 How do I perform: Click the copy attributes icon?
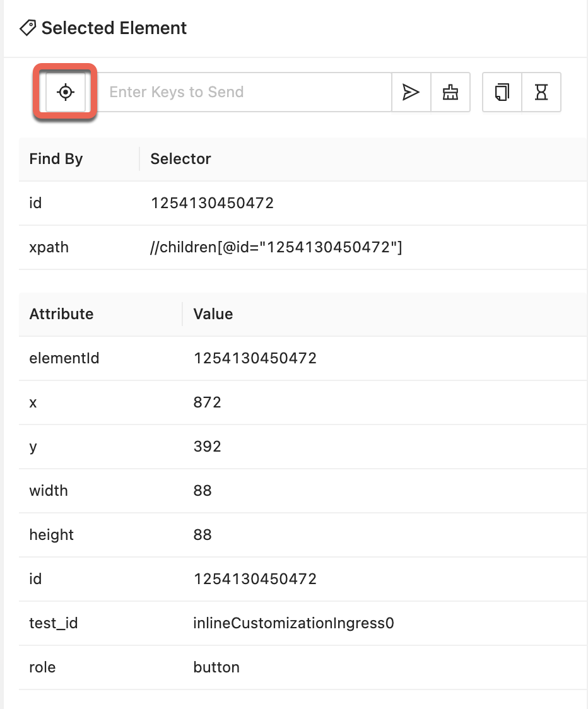tap(501, 92)
